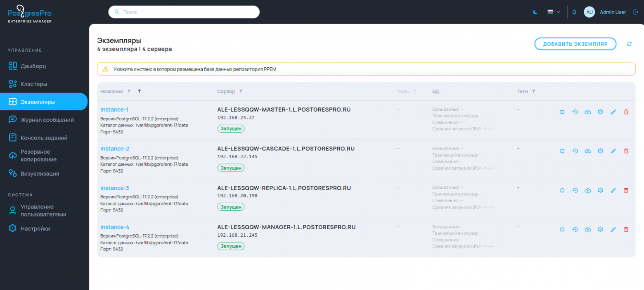Delete Instance-2 with the red trash icon

(x=626, y=151)
